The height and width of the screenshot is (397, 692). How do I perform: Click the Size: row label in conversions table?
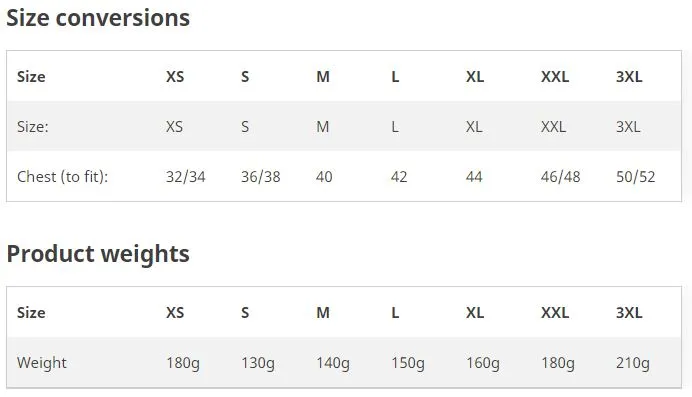[x=33, y=127]
